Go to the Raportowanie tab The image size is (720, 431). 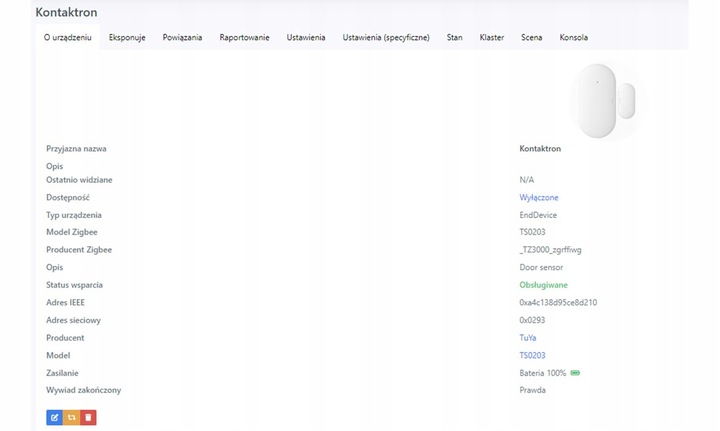point(244,38)
